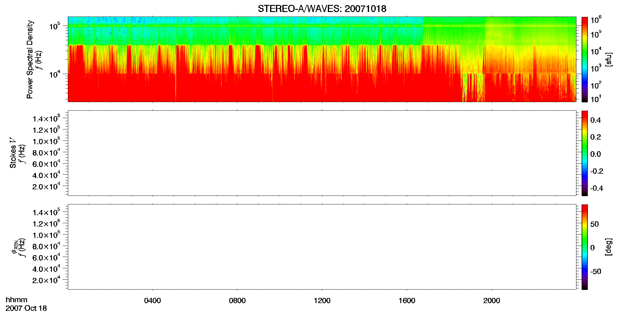Click the degrees color bar beside [deg]
Screen dimensions: 644x332
point(585,247)
